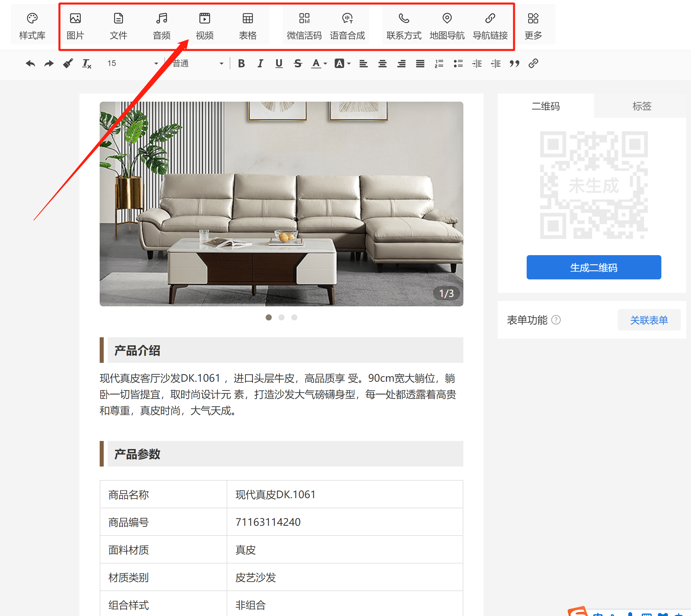Insert a table using 表格
Image resolution: width=691 pixels, height=616 pixels.
(248, 25)
